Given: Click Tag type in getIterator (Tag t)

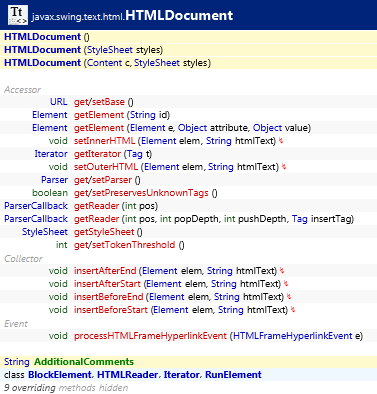Looking at the screenshot, I should [x=134, y=154].
